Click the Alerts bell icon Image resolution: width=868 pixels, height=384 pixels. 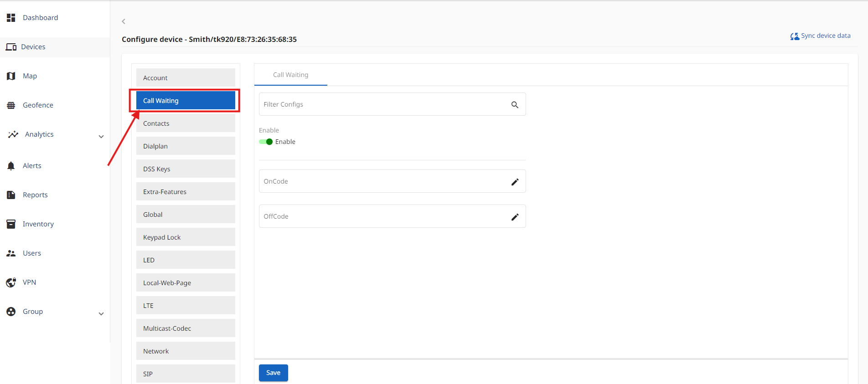click(11, 166)
